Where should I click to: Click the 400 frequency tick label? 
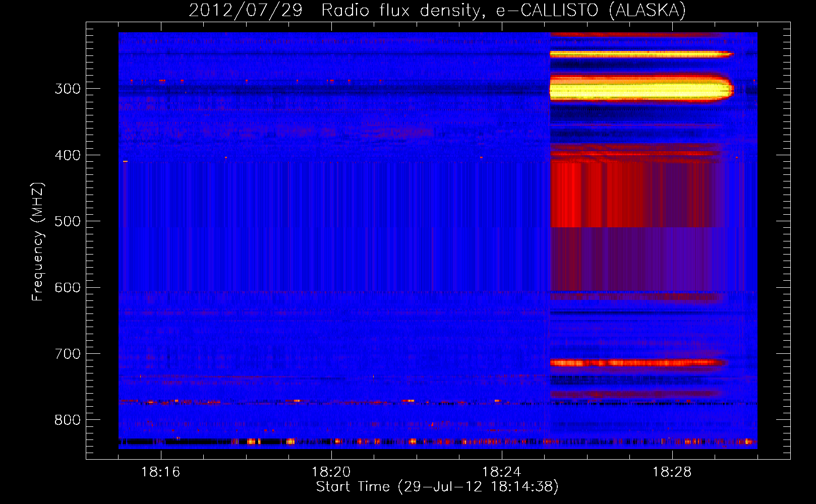[68, 155]
